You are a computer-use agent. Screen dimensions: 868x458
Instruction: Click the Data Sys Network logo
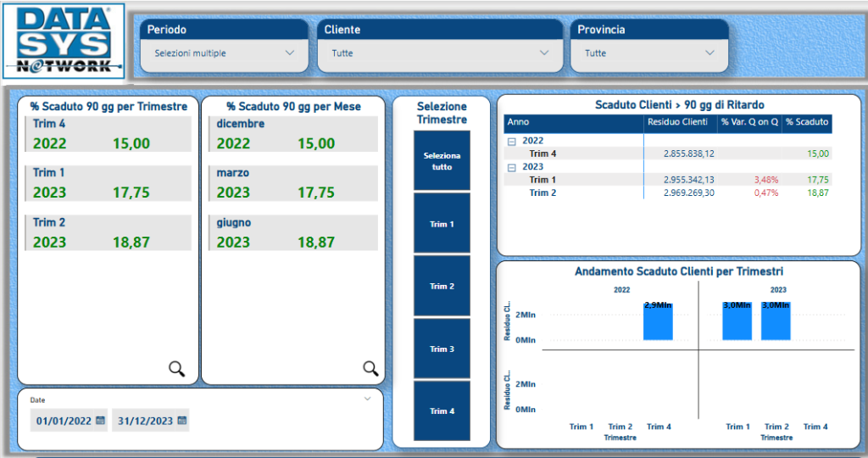pyautogui.click(x=64, y=42)
